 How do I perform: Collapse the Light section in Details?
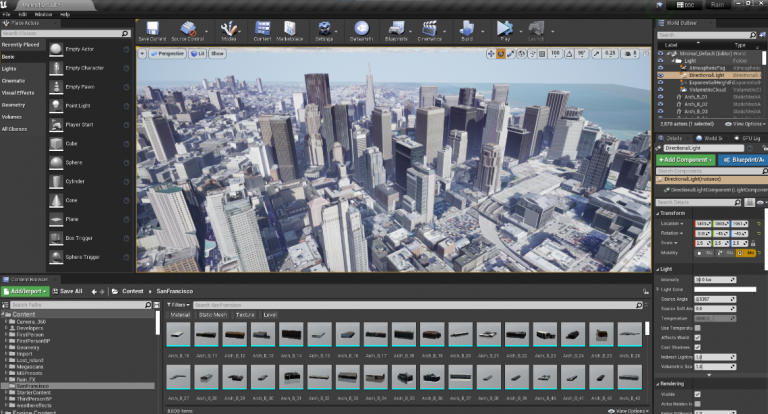click(658, 269)
